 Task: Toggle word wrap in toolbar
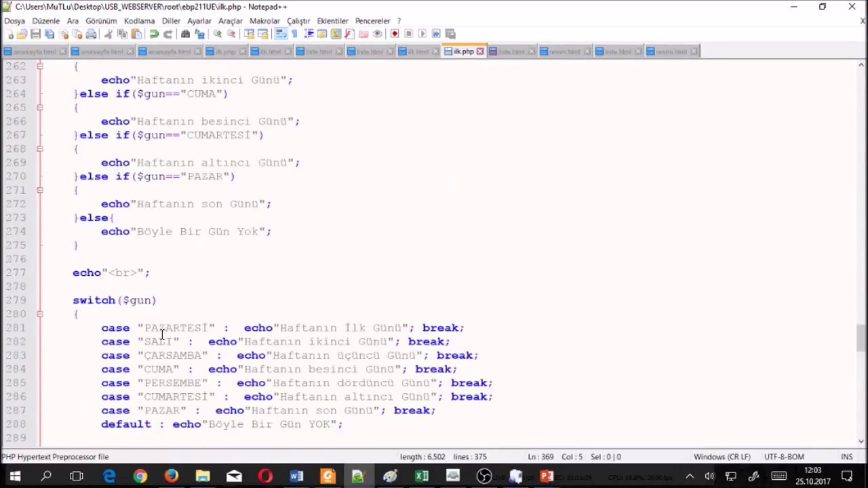(280, 34)
